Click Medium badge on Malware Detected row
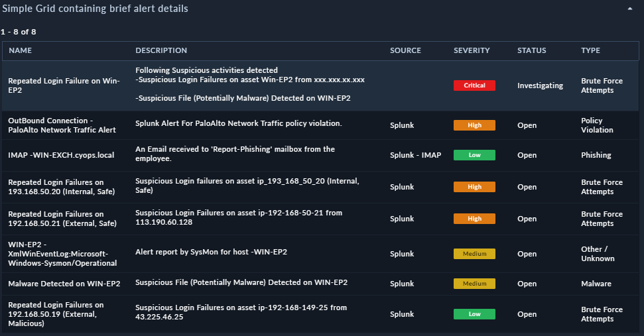644x336 pixels. point(474,284)
